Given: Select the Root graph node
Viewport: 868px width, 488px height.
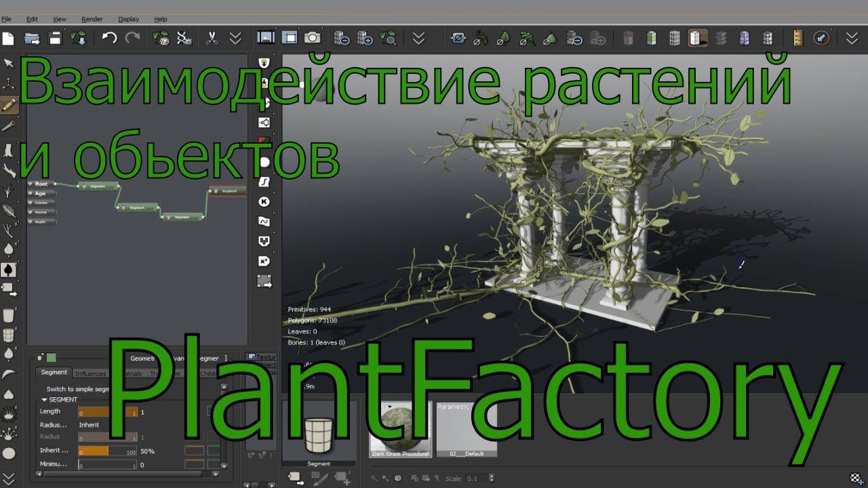Looking at the screenshot, I should click(x=41, y=184).
